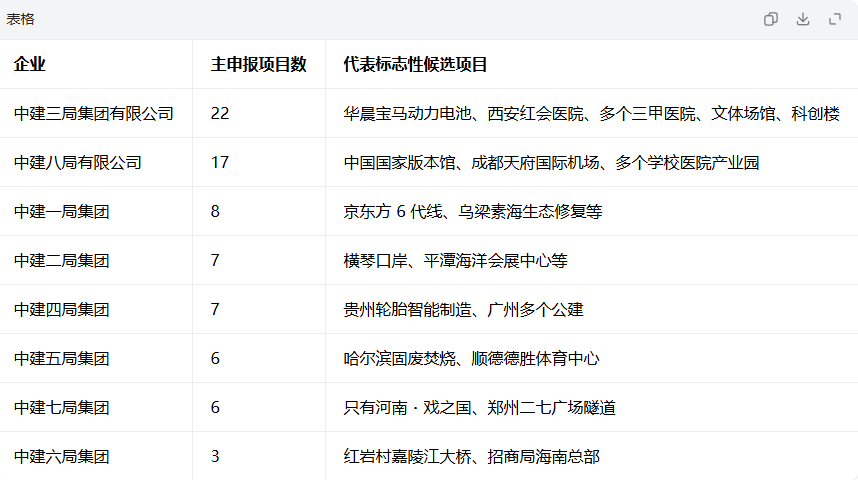858x480 pixels.
Task: Click the 7 in 中建四局集团 row
Action: pos(215,309)
